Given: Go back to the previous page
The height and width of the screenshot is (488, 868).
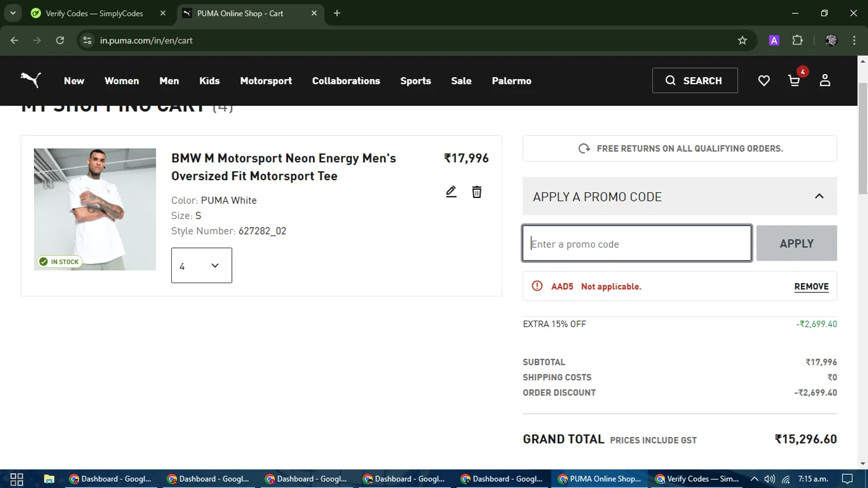Looking at the screenshot, I should click(14, 41).
